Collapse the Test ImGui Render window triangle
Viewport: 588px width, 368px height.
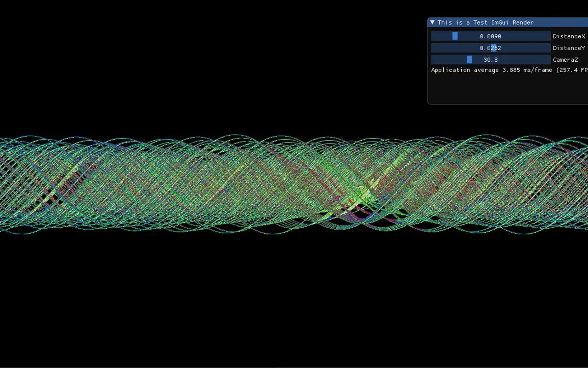pyautogui.click(x=432, y=22)
